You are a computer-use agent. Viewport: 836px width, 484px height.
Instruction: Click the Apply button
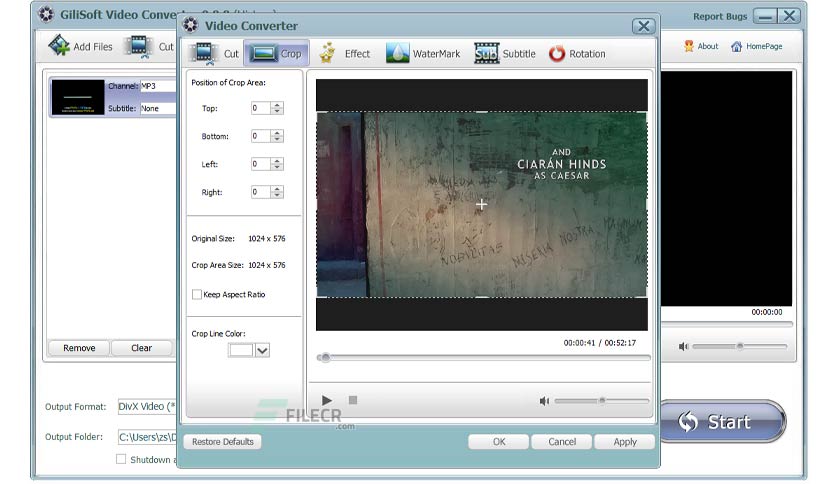point(624,441)
